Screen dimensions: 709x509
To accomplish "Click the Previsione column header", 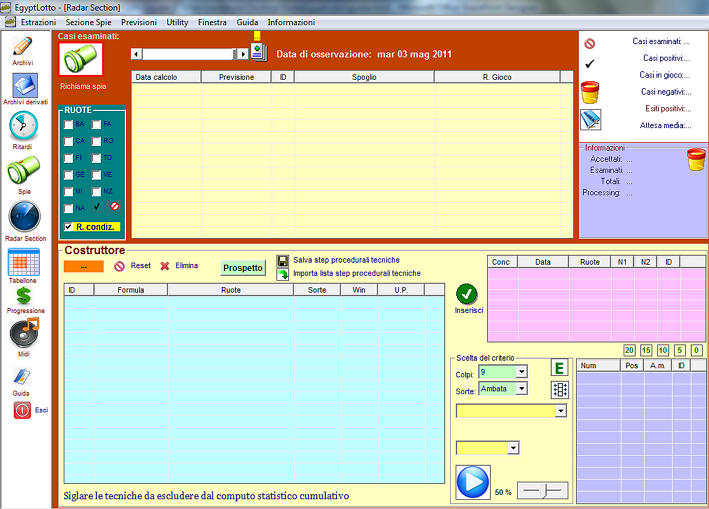I will coord(236,77).
